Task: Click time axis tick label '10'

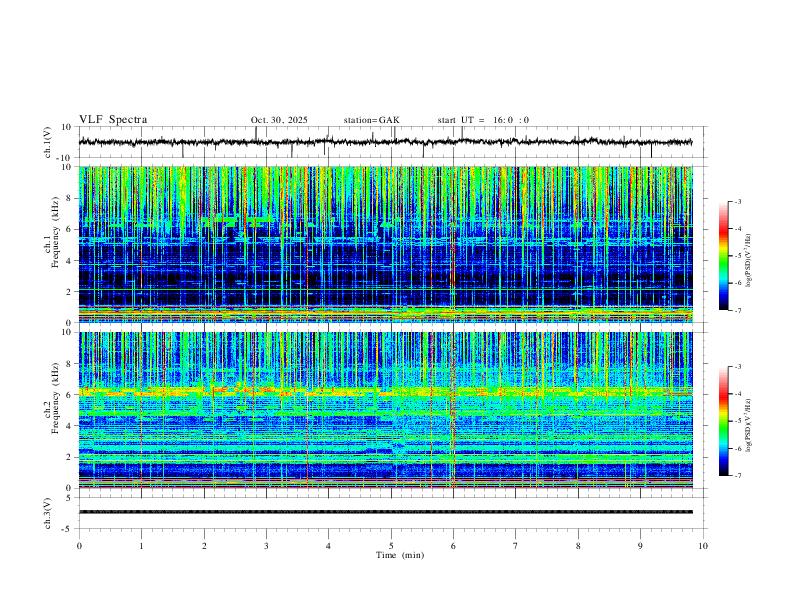Action: click(x=703, y=546)
